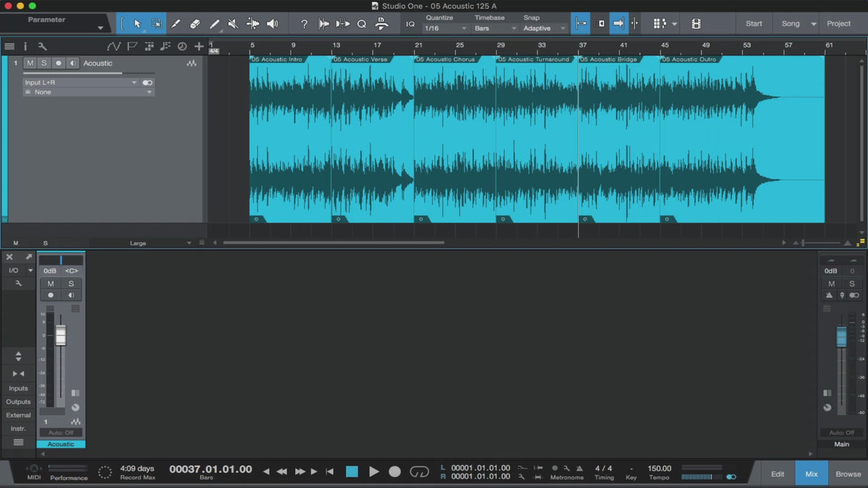Switch to the Browse view
Viewport: 868px width, 488px height.
[848, 474]
